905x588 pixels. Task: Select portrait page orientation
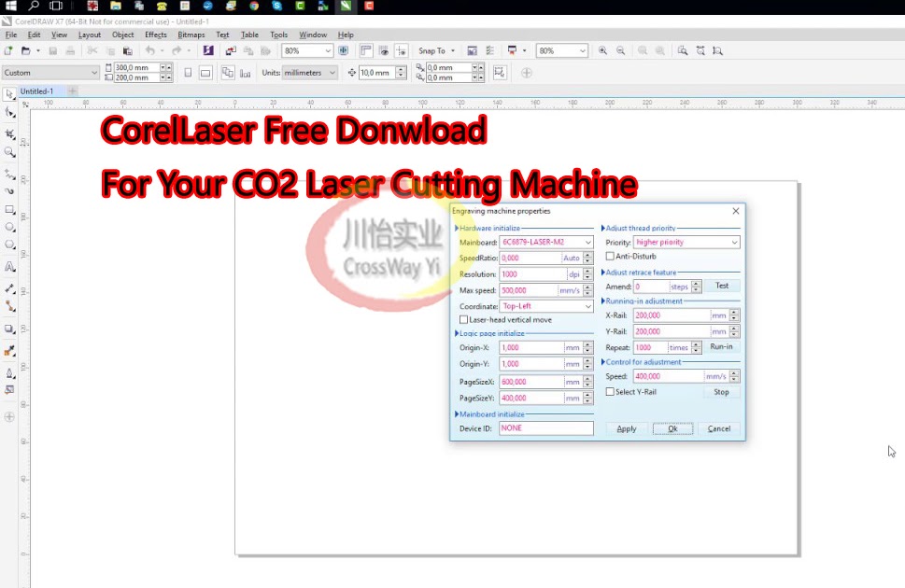pyautogui.click(x=188, y=73)
